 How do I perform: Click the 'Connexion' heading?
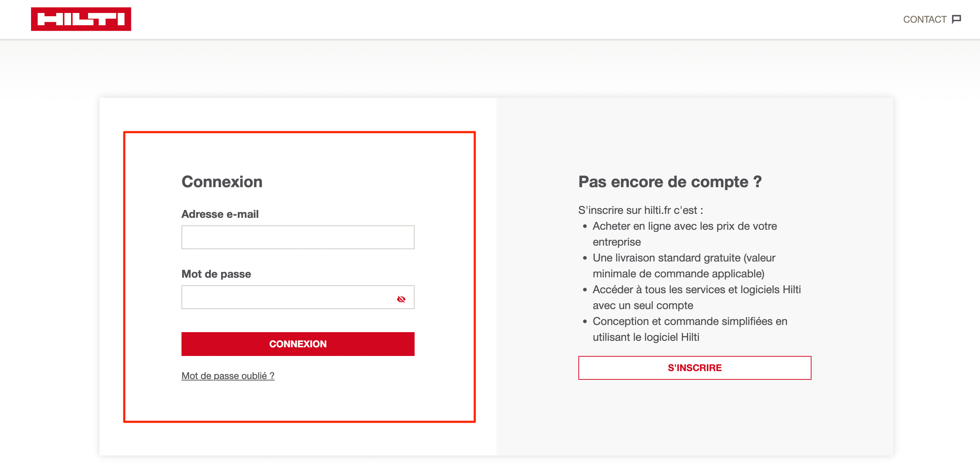tap(222, 182)
